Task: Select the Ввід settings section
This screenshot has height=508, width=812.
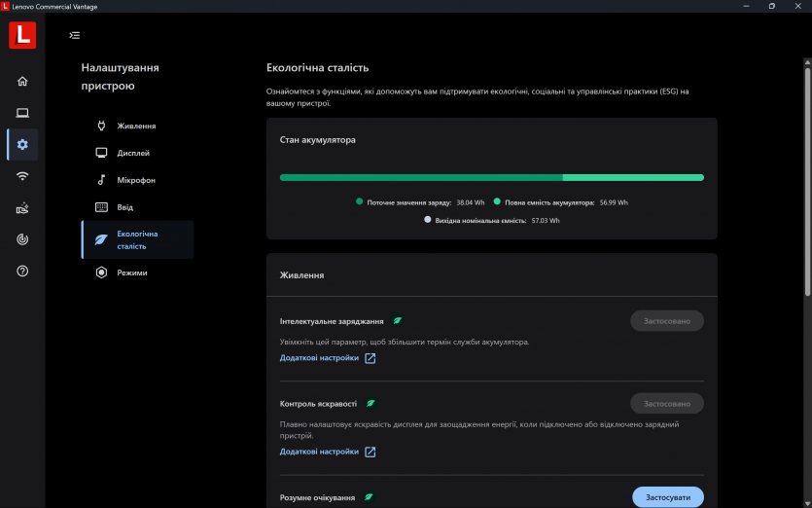Action: click(x=124, y=207)
